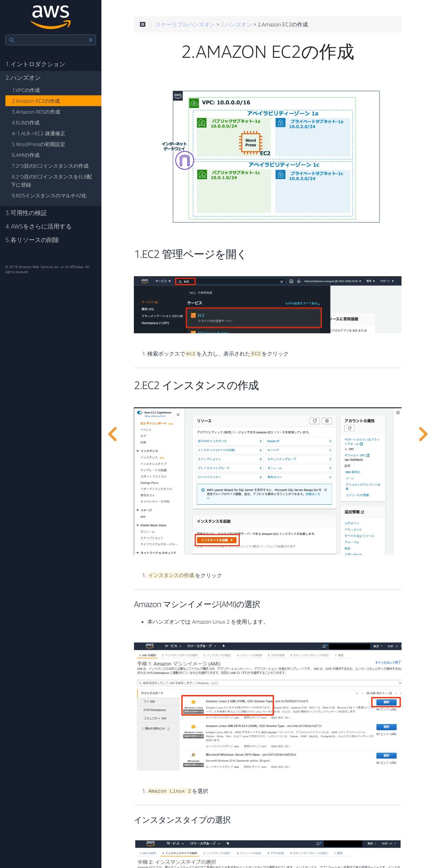The width and height of the screenshot is (434, 868).
Task: Open the AMI selection step screenshot
Action: click(268, 706)
